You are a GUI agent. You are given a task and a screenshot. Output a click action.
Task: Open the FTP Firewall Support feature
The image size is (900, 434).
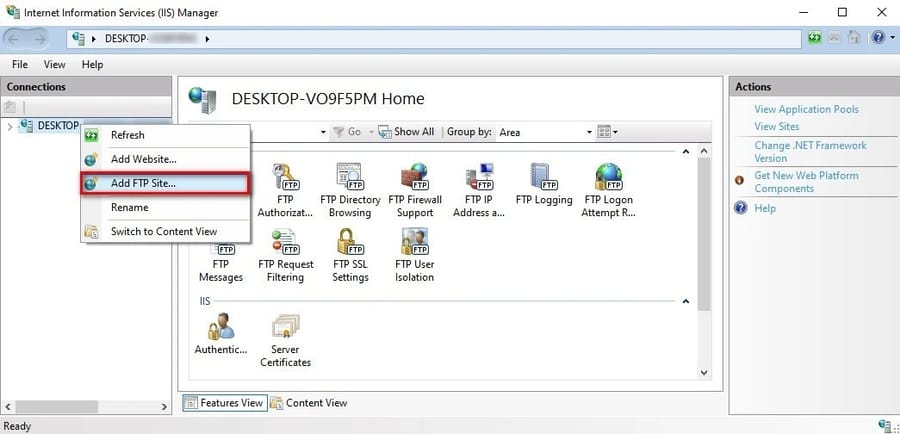[415, 190]
